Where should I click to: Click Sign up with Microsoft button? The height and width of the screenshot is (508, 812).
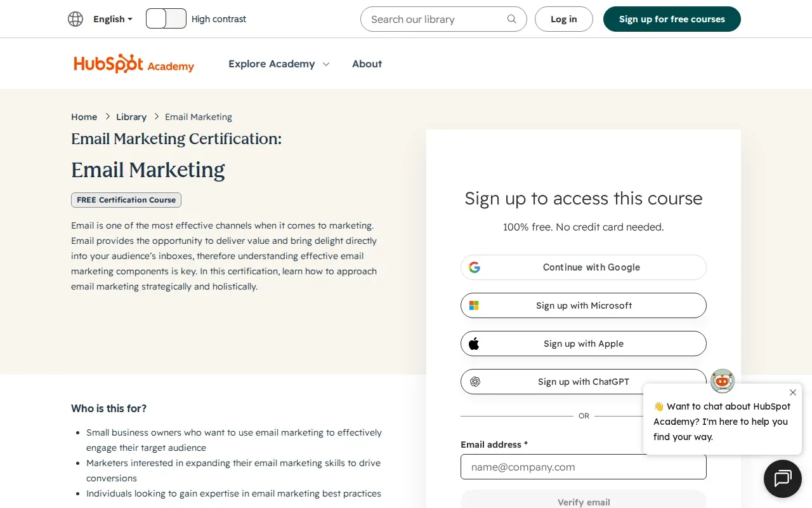584,305
